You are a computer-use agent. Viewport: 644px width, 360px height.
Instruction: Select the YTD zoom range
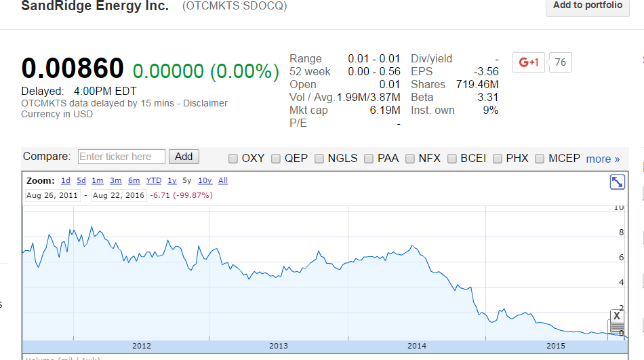point(154,180)
